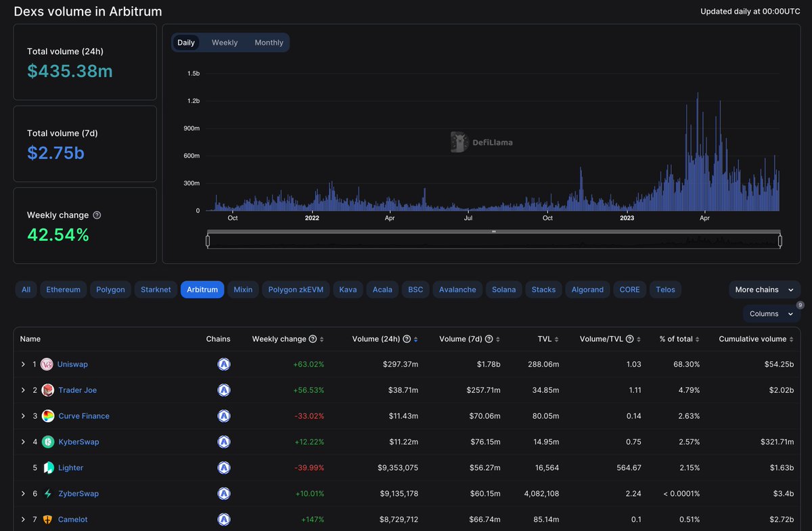The image size is (812, 531).
Task: Toggle the Ethereum chain filter
Action: point(63,289)
